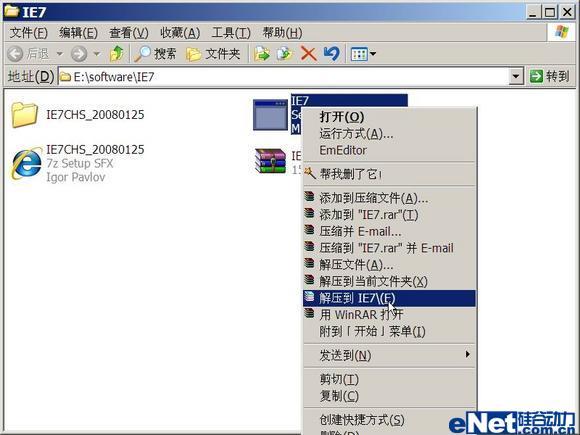The height and width of the screenshot is (435, 580).
Task: Choose 添加到 "IE7.rar"(T) entry
Action: coord(389,215)
